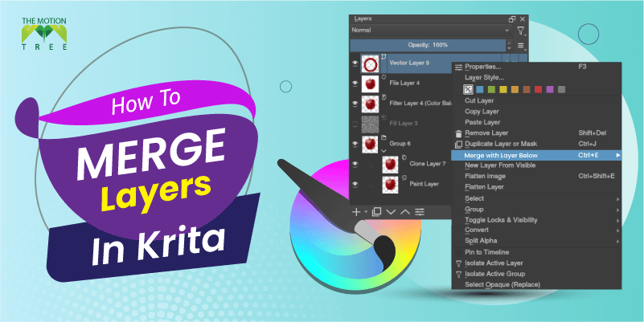This screenshot has width=644, height=322.
Task: Move layer down with the down chevron icon
Action: point(391,211)
